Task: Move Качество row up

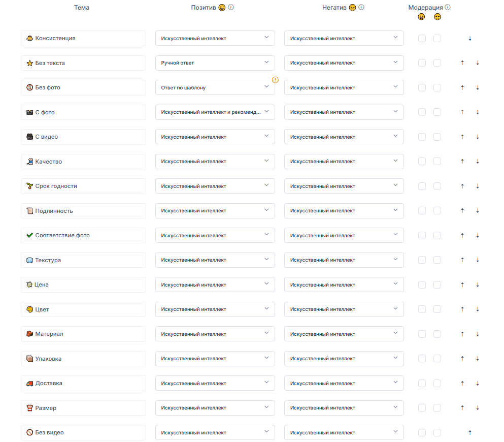Action: coord(462,162)
